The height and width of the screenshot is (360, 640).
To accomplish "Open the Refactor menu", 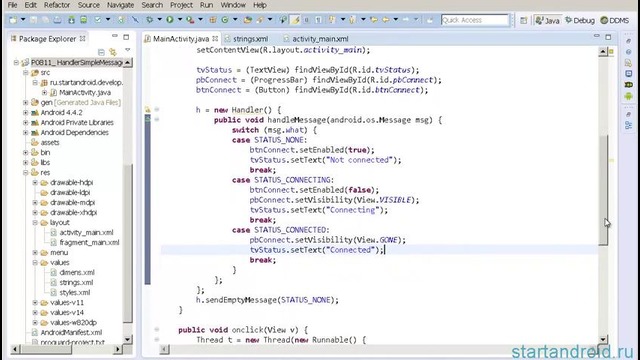I will [57, 5].
